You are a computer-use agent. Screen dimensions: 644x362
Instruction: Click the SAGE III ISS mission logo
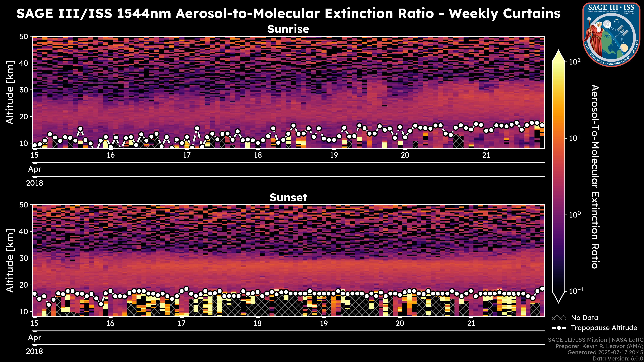click(611, 35)
